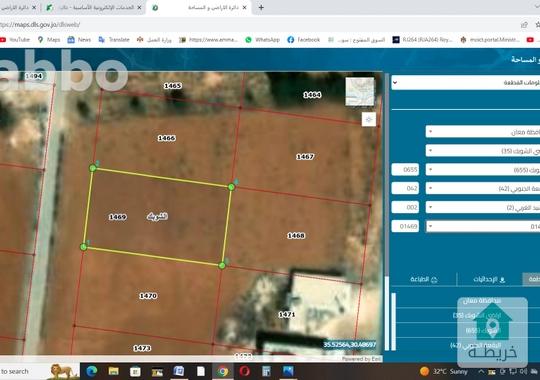Open the overview map thumbnail
Image resolution: width=540 pixels, height=380 pixels.
[360, 91]
